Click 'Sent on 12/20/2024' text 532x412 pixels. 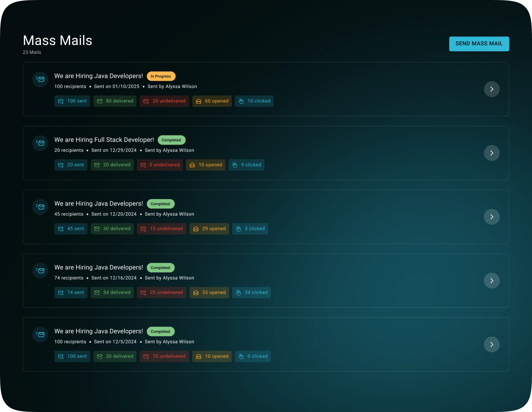click(114, 214)
